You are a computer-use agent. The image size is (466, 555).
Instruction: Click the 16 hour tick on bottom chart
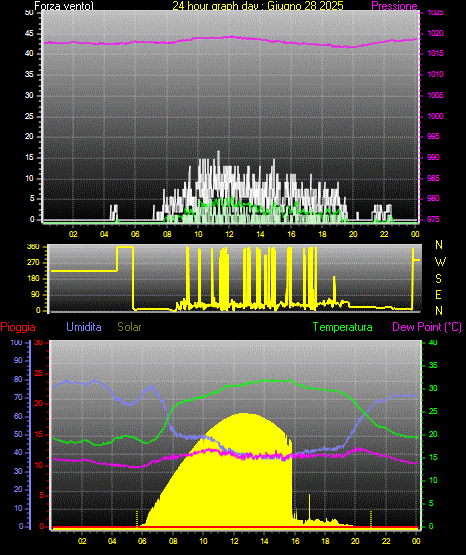[x=295, y=541]
